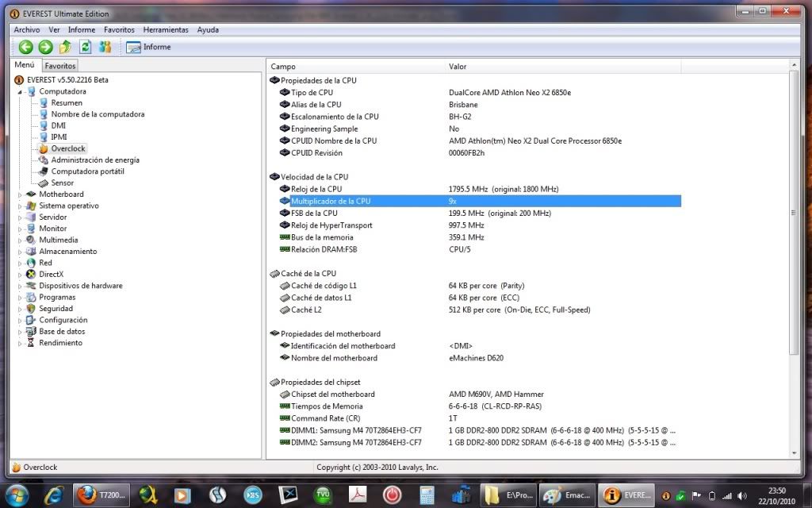Select Nombre de la computadora tree item
This screenshot has width=812, height=508.
tap(98, 114)
